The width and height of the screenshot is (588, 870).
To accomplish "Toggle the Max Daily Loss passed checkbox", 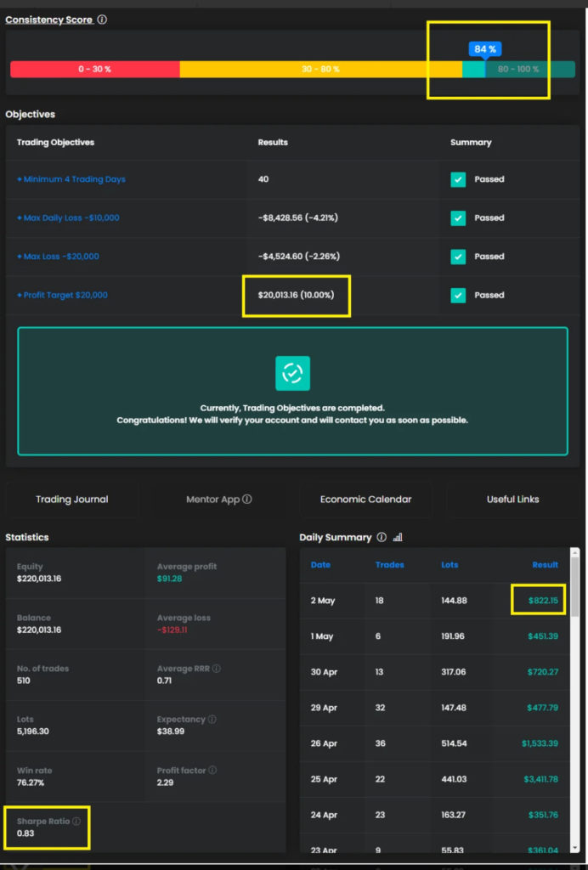I will click(x=458, y=218).
